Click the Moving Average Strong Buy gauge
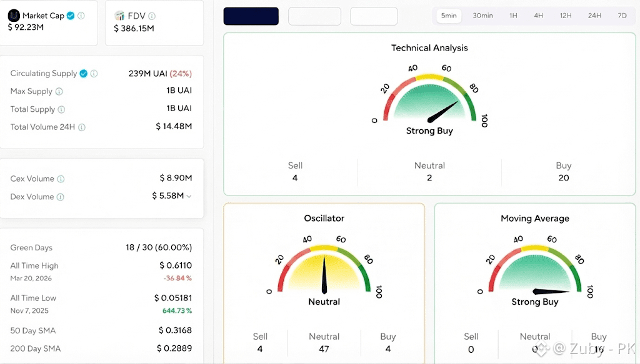This screenshot has height=364, width=640. [x=535, y=271]
